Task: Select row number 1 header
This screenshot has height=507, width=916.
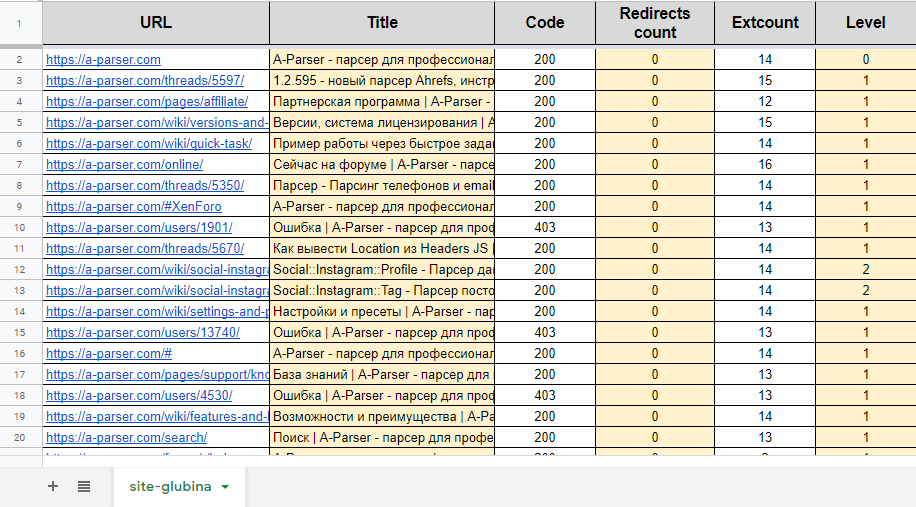Action: [x=19, y=23]
